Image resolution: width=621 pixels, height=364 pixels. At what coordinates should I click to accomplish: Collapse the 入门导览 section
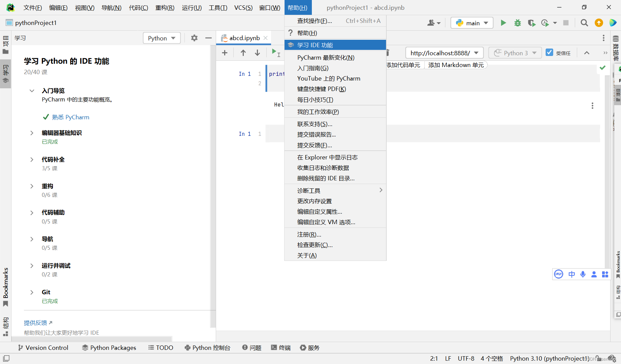point(32,91)
